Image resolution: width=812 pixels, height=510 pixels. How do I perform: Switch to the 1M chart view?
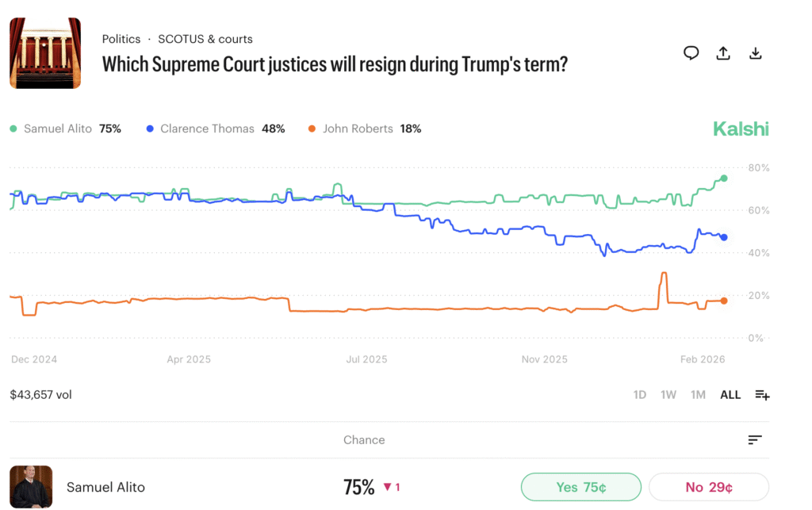(x=698, y=394)
